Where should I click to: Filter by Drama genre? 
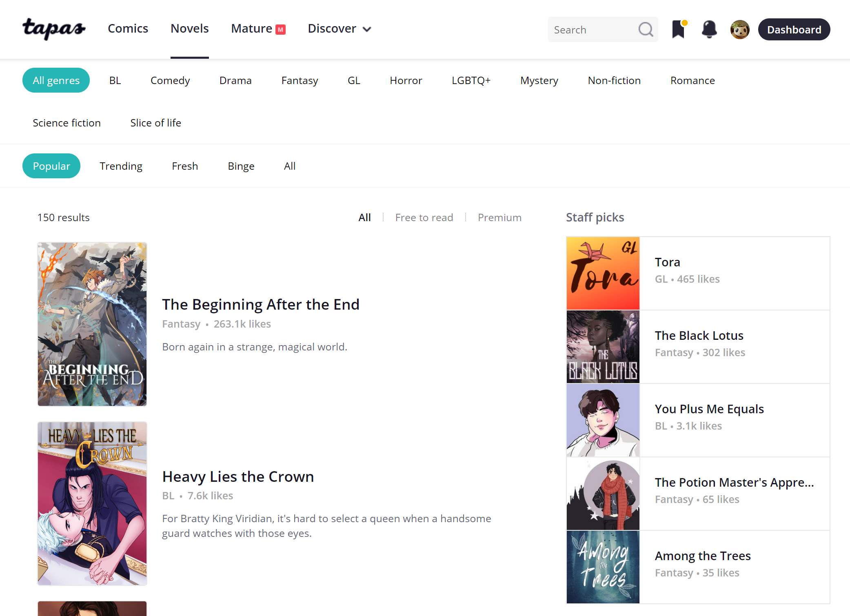point(235,80)
